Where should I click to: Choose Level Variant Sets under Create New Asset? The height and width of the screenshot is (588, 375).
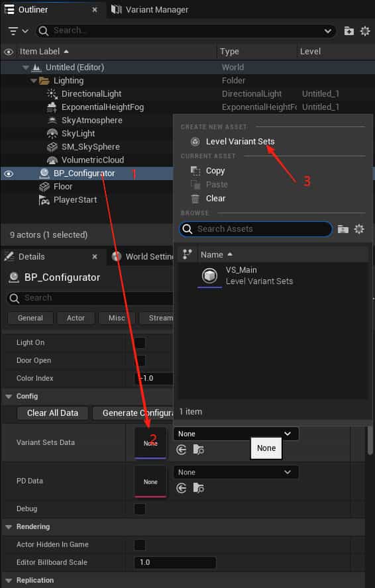pos(240,142)
